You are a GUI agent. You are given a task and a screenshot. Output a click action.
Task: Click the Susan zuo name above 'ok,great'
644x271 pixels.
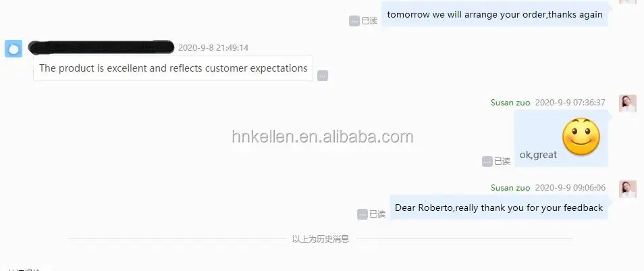510,103
